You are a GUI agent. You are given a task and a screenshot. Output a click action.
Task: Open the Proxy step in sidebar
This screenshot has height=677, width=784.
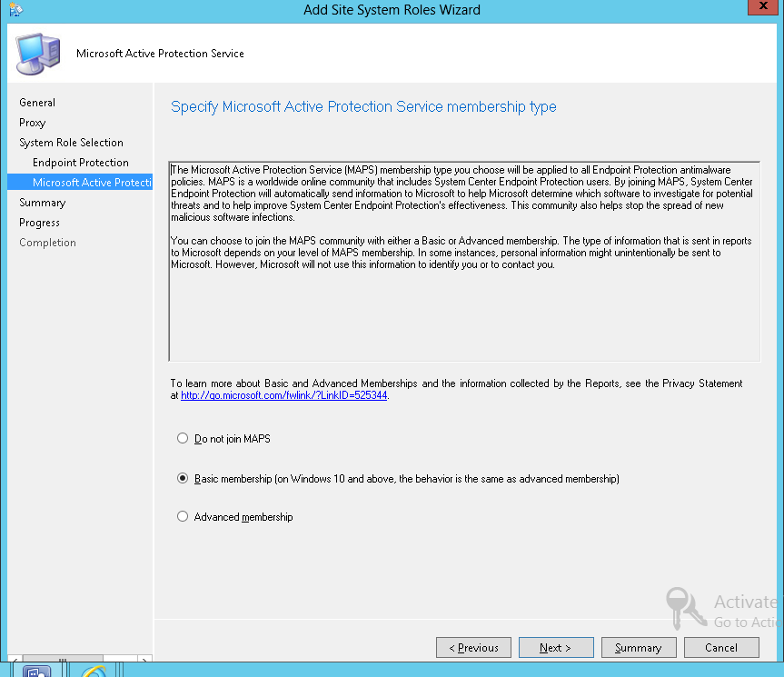point(32,123)
